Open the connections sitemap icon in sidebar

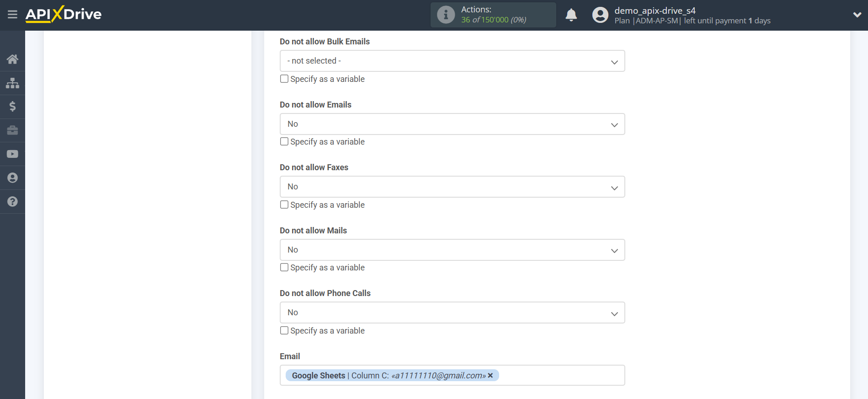coord(12,83)
